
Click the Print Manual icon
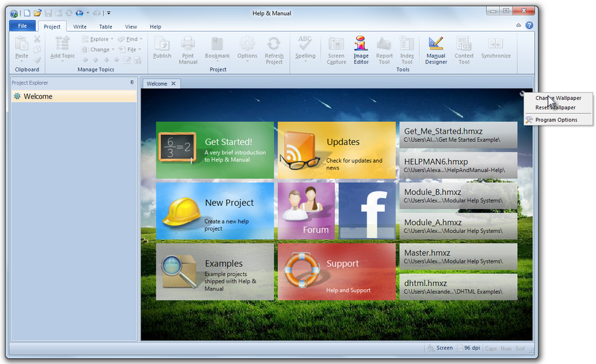(188, 43)
